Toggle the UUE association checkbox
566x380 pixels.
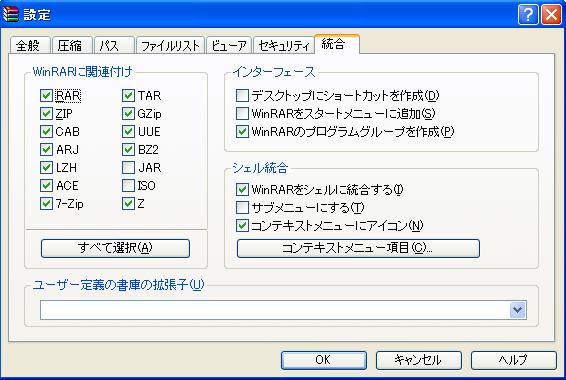coord(128,132)
